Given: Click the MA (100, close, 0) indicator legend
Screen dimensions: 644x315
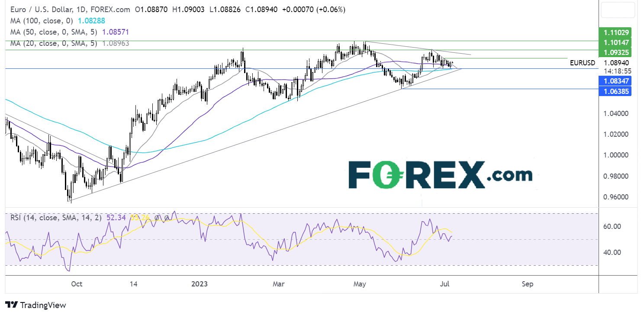Looking at the screenshot, I should [x=41, y=20].
